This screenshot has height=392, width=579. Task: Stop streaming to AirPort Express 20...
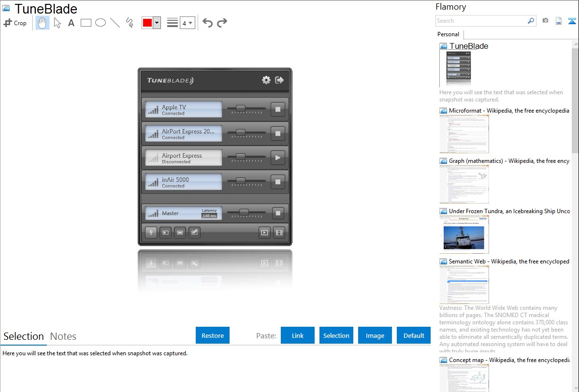coord(278,133)
